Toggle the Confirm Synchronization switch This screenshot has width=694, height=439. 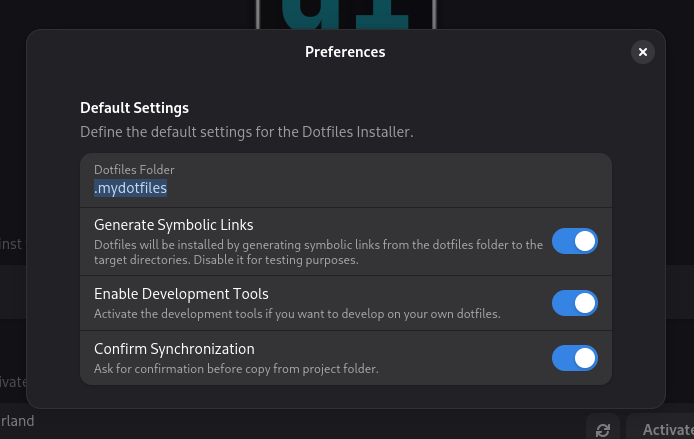click(574, 358)
